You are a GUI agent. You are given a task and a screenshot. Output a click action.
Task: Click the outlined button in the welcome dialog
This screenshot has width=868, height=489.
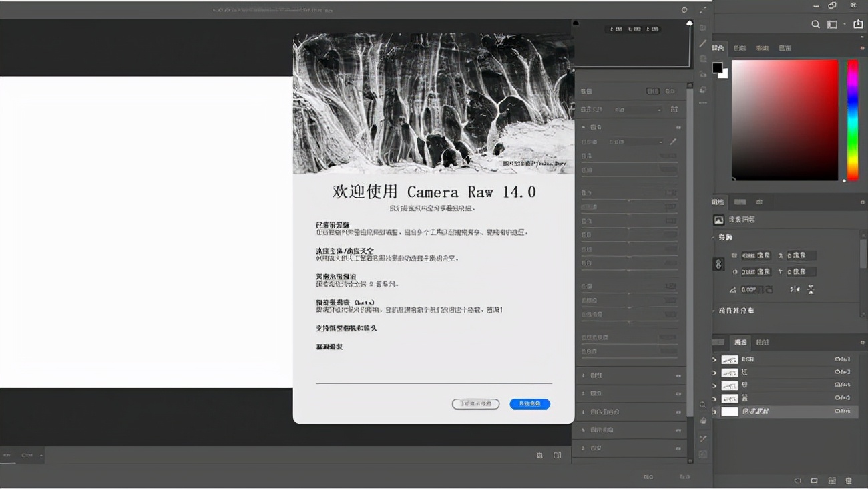tap(475, 404)
